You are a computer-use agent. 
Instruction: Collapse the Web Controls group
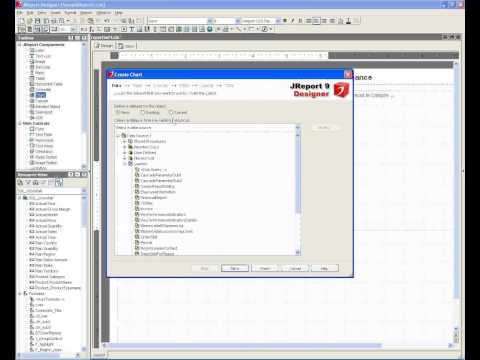(x=19, y=123)
